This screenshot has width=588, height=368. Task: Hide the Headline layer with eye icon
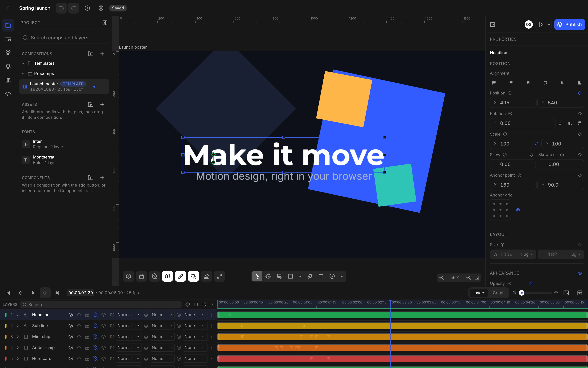click(x=71, y=315)
